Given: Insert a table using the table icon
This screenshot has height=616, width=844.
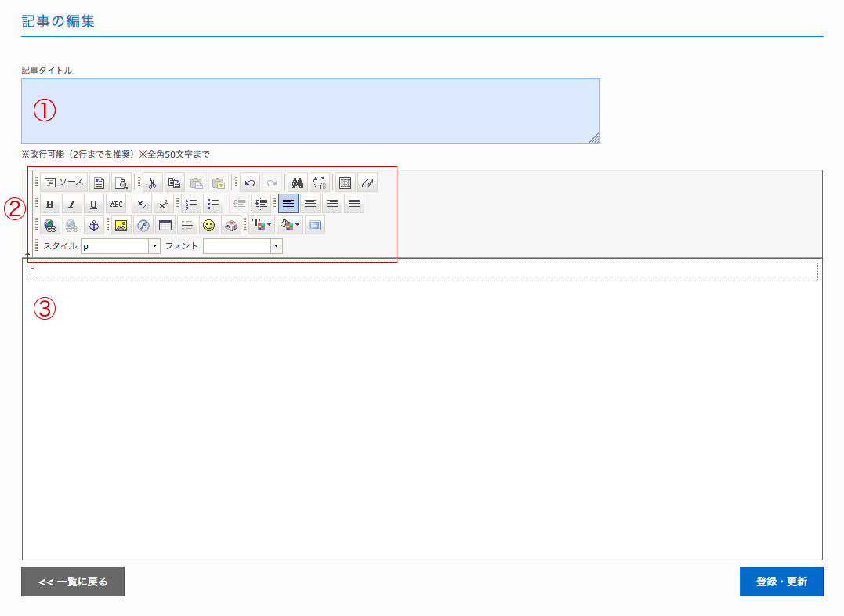Looking at the screenshot, I should click(165, 226).
